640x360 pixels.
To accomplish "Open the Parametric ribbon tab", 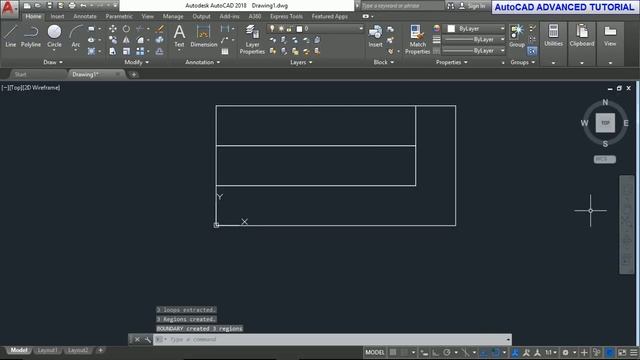I will [119, 16].
